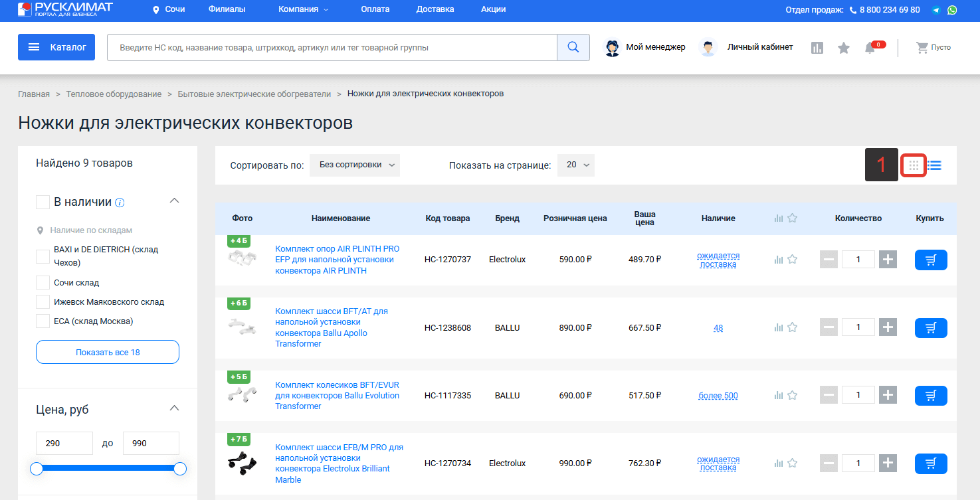Image resolution: width=980 pixels, height=500 pixels.
Task: Click quantity field for HC-1270734
Action: [858, 463]
